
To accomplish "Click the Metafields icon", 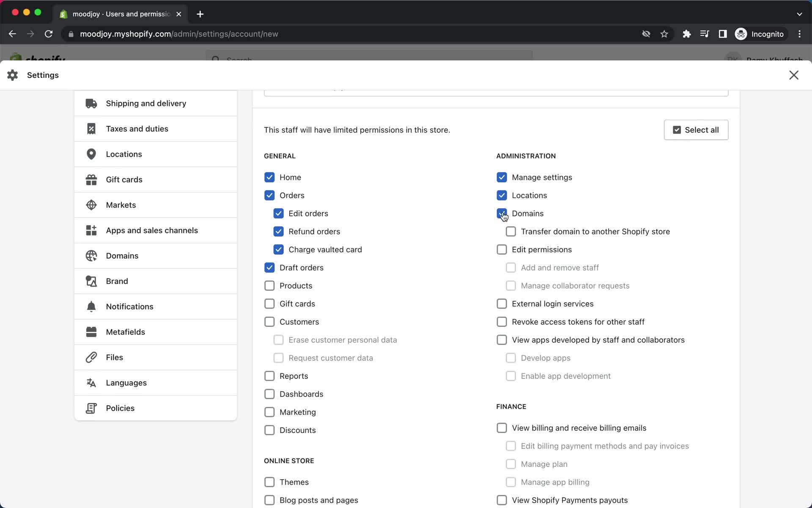I will tap(91, 332).
